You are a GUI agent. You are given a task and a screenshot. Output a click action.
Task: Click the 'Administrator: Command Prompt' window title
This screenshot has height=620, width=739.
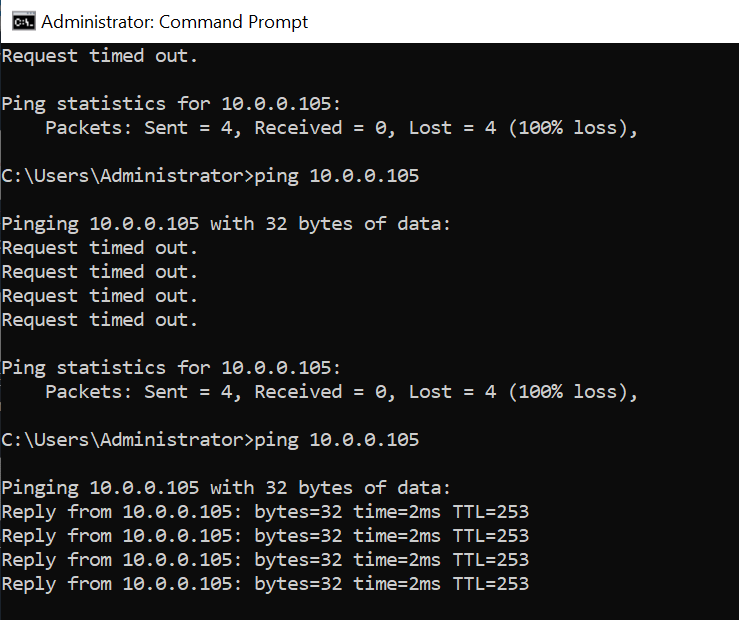pos(174,22)
